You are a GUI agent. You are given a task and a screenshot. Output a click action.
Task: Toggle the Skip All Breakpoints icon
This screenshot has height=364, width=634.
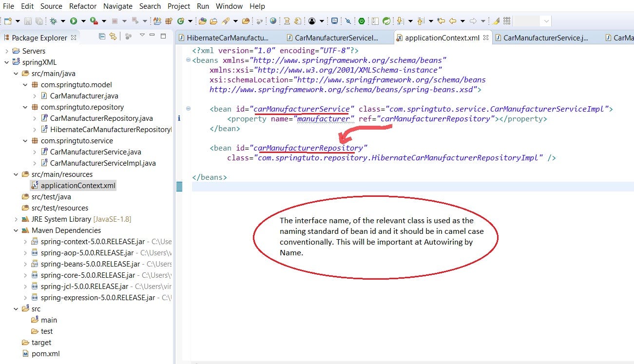pos(348,21)
